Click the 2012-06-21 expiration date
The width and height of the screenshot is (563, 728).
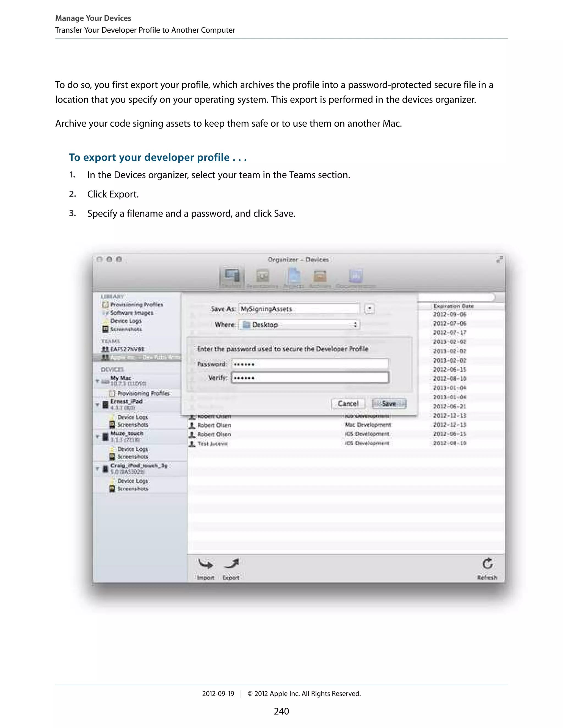click(449, 406)
